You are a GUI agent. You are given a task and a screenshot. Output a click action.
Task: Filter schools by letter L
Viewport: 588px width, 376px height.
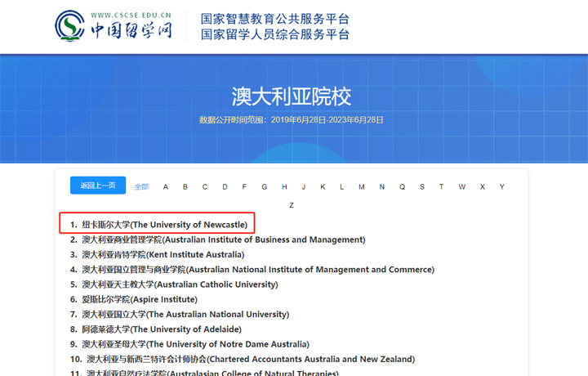341,187
